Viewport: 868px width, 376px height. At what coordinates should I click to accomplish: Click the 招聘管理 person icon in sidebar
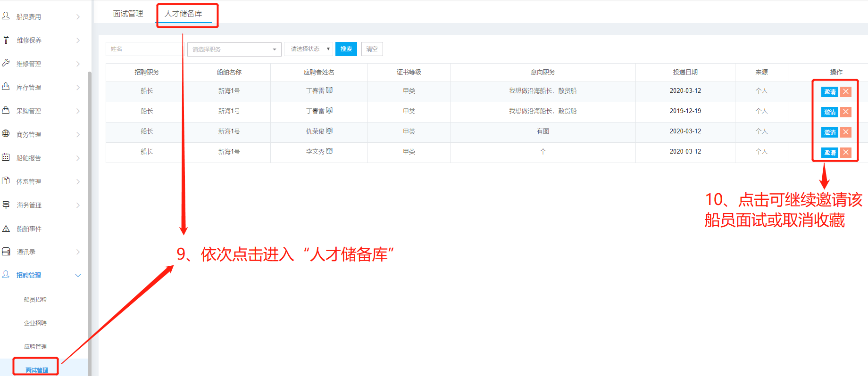click(6, 274)
